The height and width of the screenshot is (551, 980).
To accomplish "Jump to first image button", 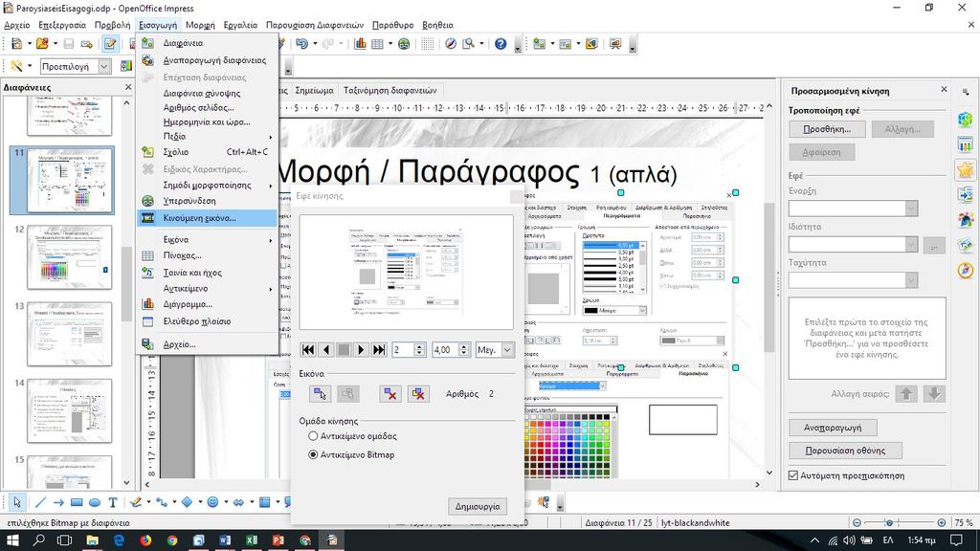I will click(x=308, y=350).
